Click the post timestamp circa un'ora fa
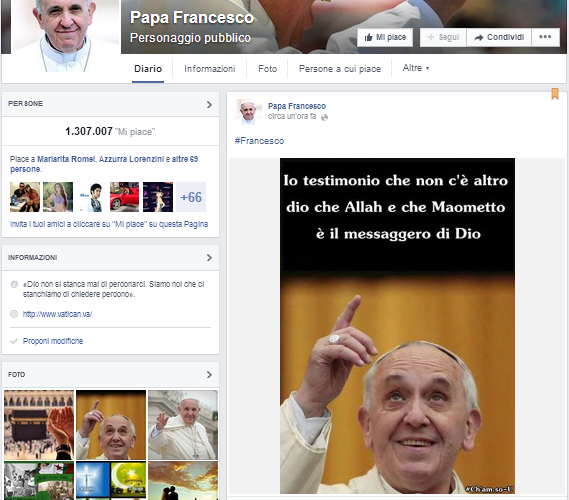 pyautogui.click(x=292, y=116)
